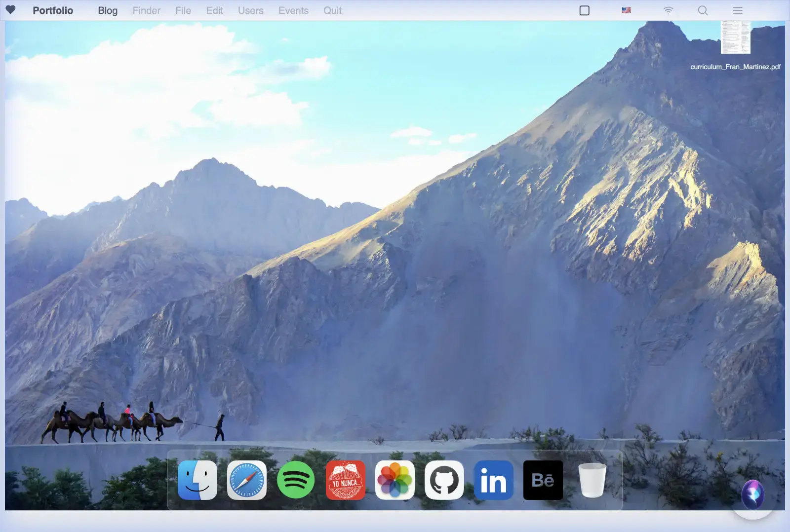Image resolution: width=790 pixels, height=532 pixels.
Task: Open the Edit menu
Action: (x=215, y=10)
